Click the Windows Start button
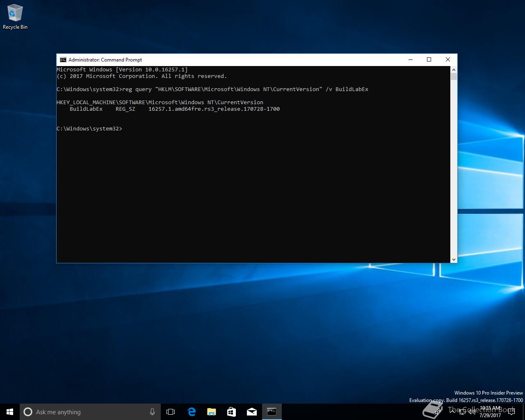The width and height of the screenshot is (525, 420). 10,412
